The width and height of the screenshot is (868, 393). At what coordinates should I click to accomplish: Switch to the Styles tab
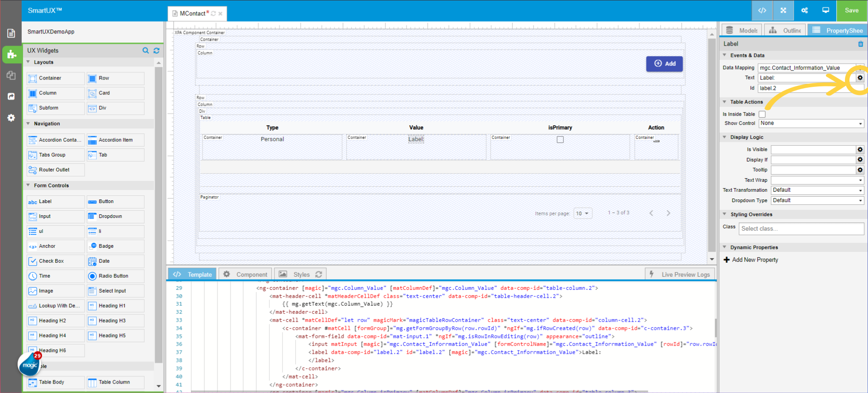(x=301, y=275)
